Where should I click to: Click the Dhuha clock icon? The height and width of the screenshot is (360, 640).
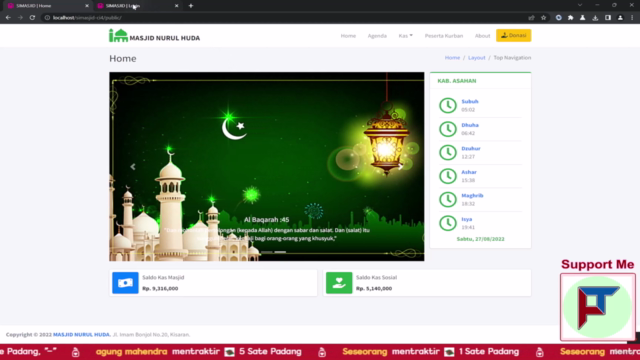click(x=448, y=129)
